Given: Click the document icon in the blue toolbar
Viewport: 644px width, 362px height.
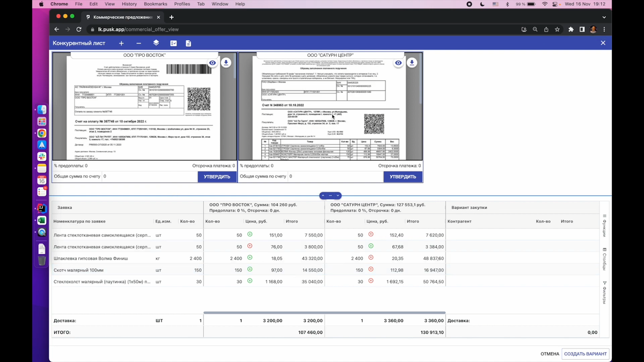Looking at the screenshot, I should tap(188, 43).
